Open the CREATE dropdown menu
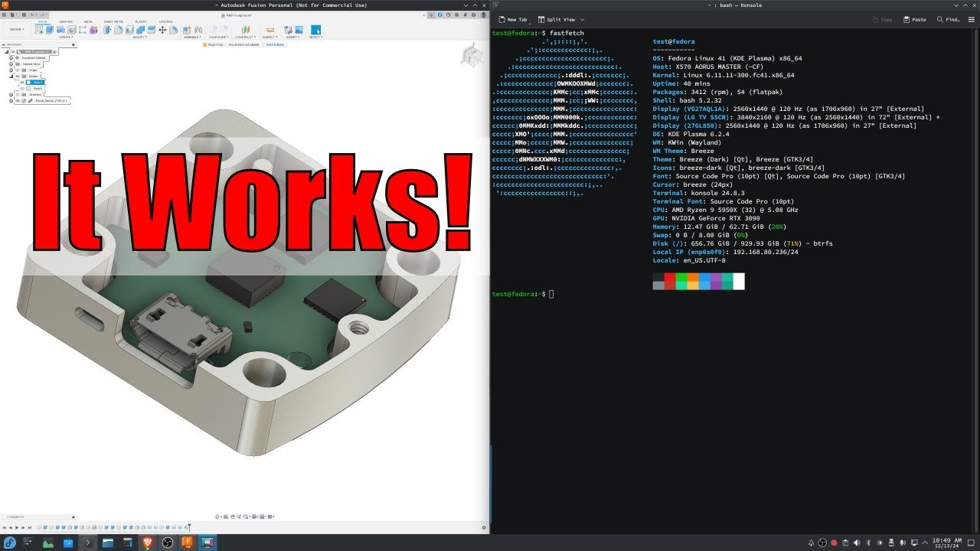 pos(66,37)
